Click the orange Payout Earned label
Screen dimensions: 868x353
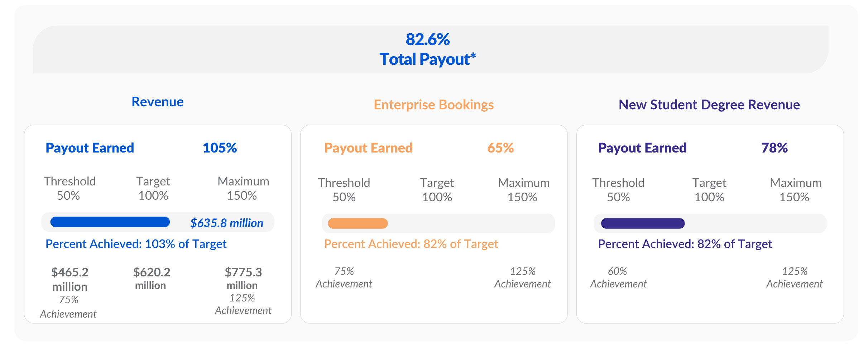pos(368,148)
